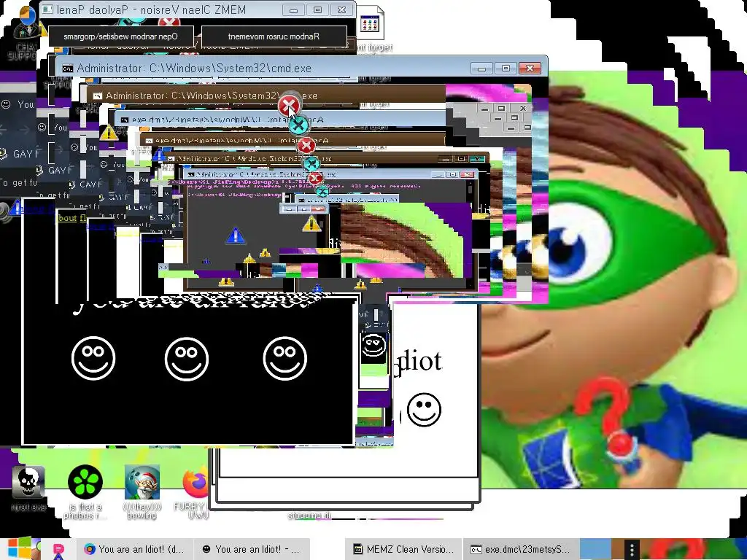Open the njrat.exe skull desktop icon
The height and width of the screenshot is (560, 747).
point(28,482)
